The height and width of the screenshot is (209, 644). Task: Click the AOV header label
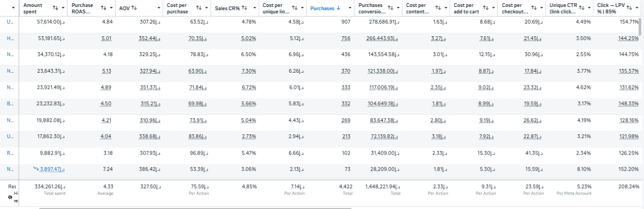[125, 8]
